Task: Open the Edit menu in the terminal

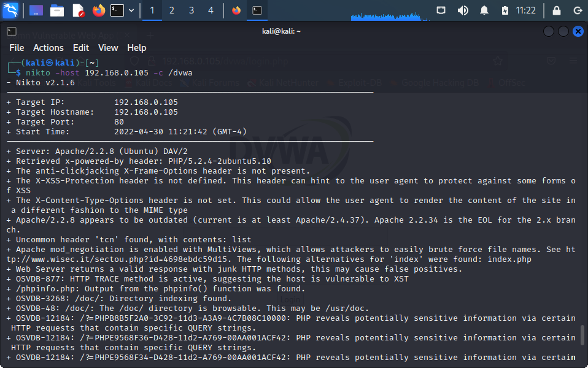Action: tap(81, 48)
